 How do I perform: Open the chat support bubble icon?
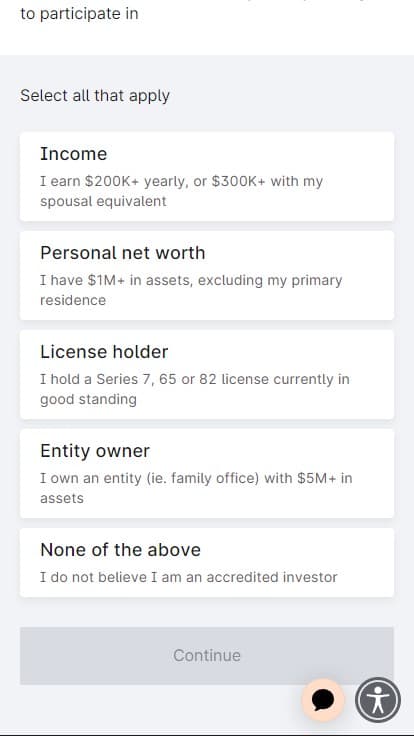(x=323, y=700)
